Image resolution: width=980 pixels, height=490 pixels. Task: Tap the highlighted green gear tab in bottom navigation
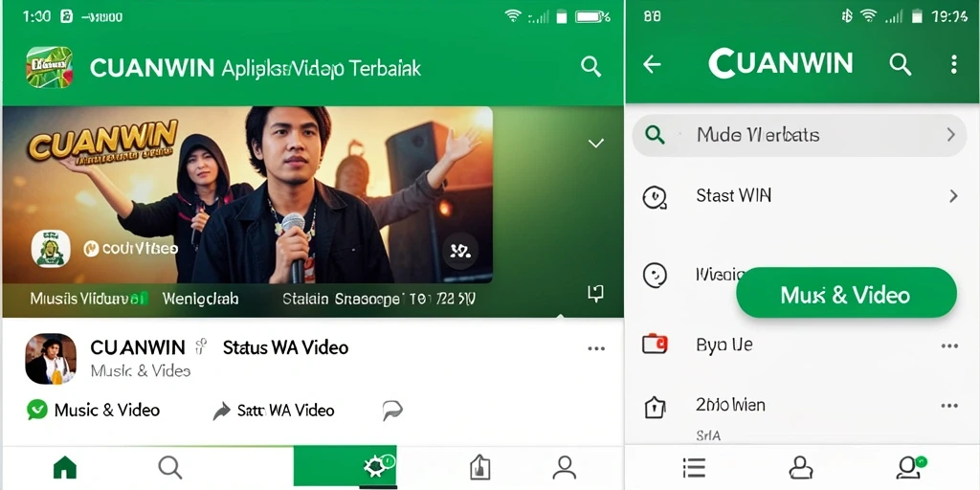click(x=345, y=466)
